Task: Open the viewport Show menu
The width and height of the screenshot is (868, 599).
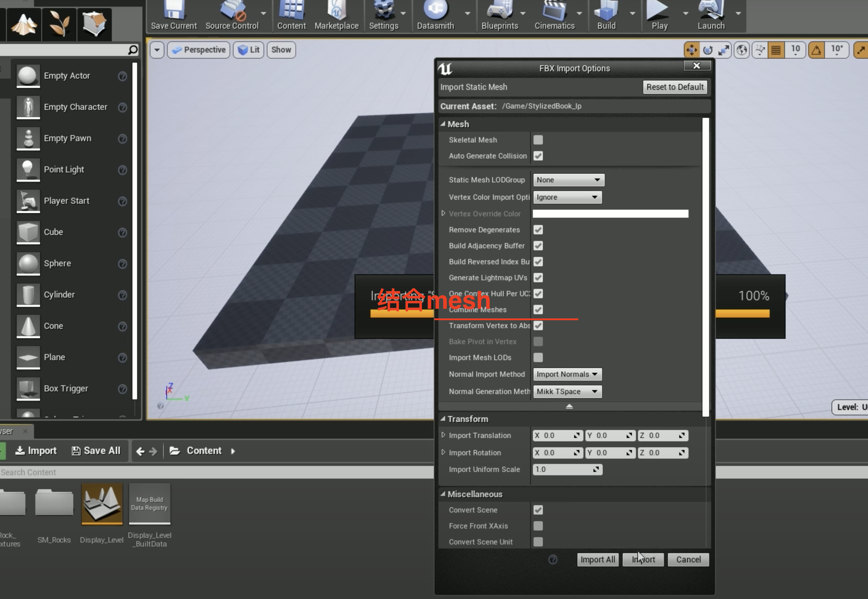Action: point(281,50)
